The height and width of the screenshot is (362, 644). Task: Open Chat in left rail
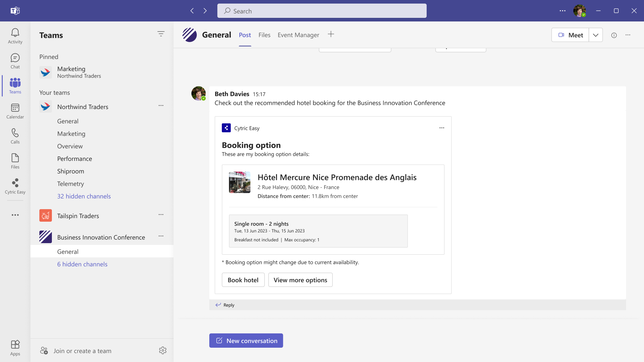tap(15, 61)
